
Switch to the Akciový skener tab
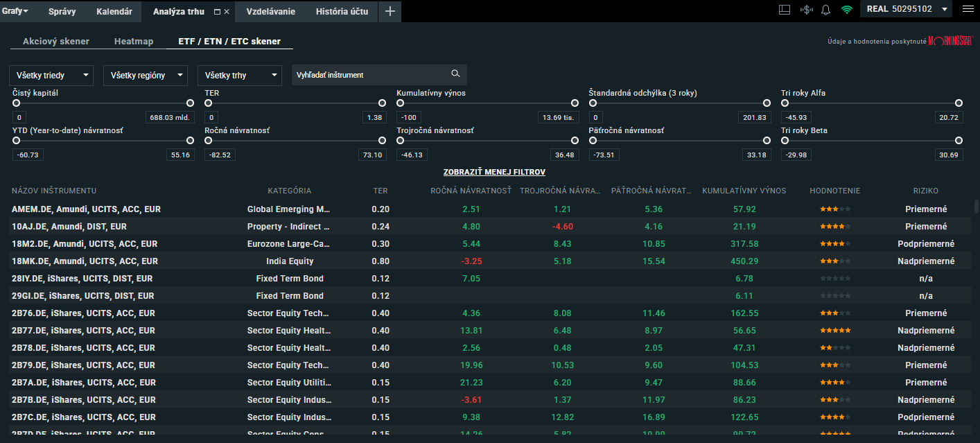point(56,42)
